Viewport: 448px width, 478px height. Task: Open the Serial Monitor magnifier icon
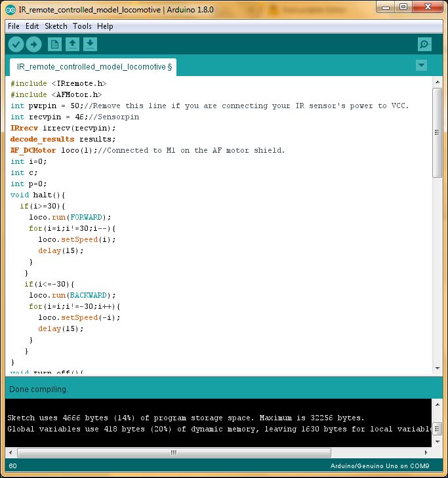coord(424,45)
